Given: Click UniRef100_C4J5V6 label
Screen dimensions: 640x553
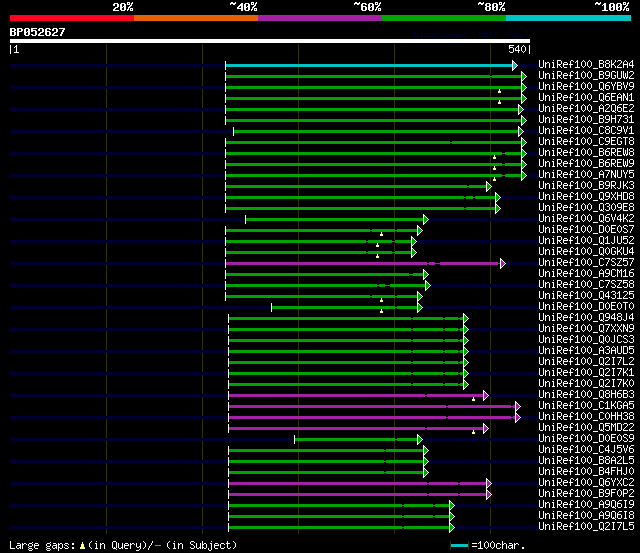Looking at the screenshot, I should [586, 450].
